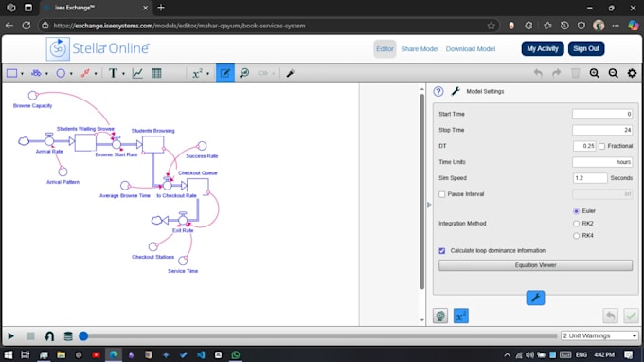Image resolution: width=644 pixels, height=362 pixels.
Task: Select the Checkout Queue stock
Action: tap(198, 186)
